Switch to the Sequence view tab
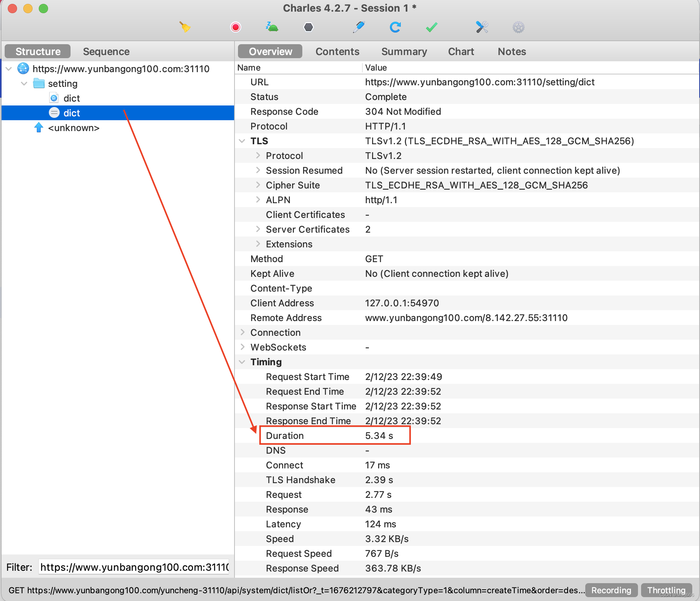700x601 pixels. (106, 52)
